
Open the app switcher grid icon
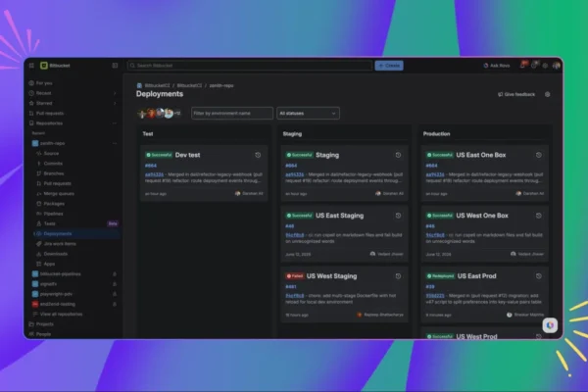click(x=31, y=66)
